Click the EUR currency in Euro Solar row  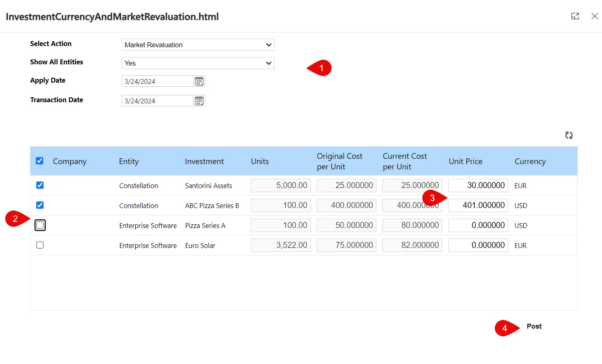click(x=520, y=246)
